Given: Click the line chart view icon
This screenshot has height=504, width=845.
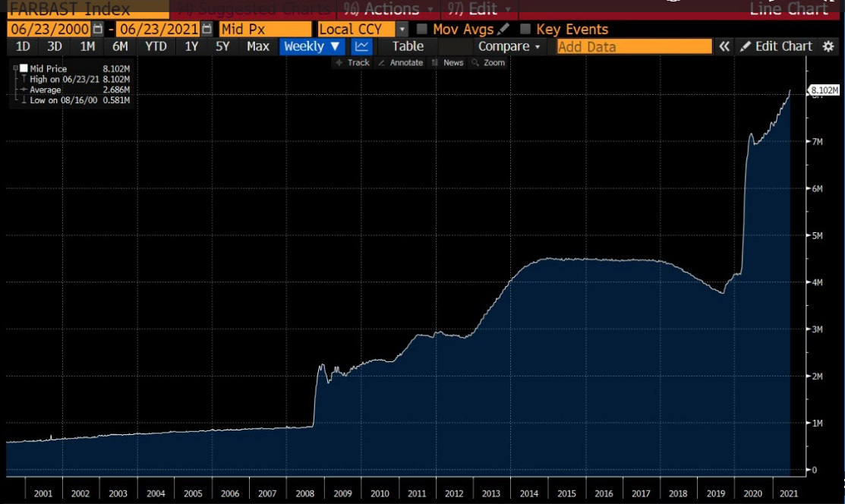Looking at the screenshot, I should (x=361, y=46).
